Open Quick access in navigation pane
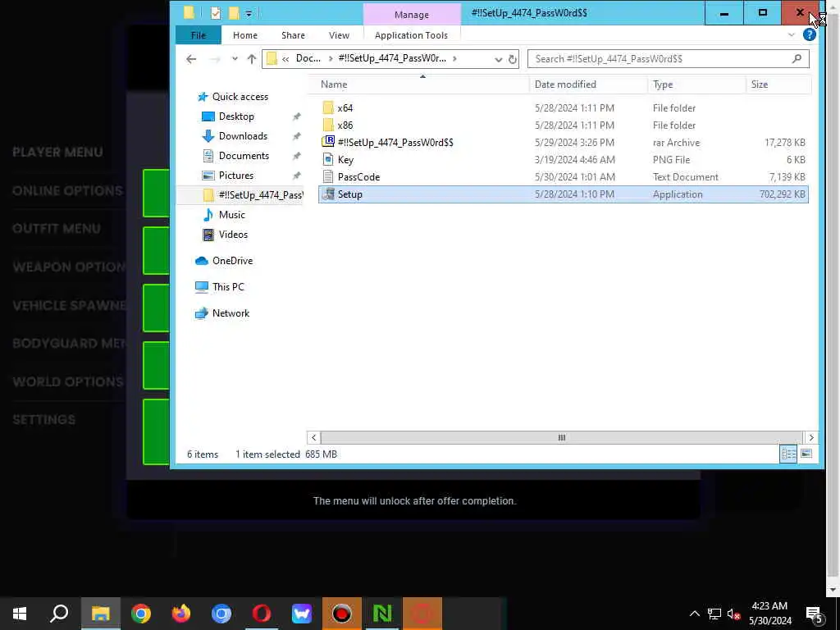Screen dimensions: 840x630 tap(240, 97)
